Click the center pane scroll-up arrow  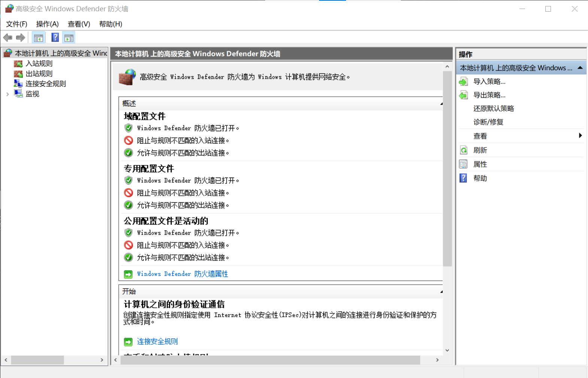[x=447, y=67]
